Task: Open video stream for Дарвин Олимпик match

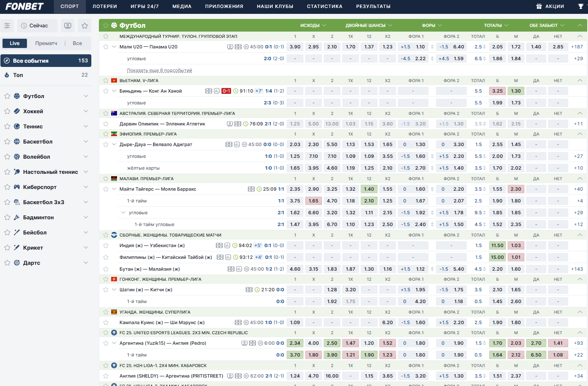Action: [x=230, y=124]
